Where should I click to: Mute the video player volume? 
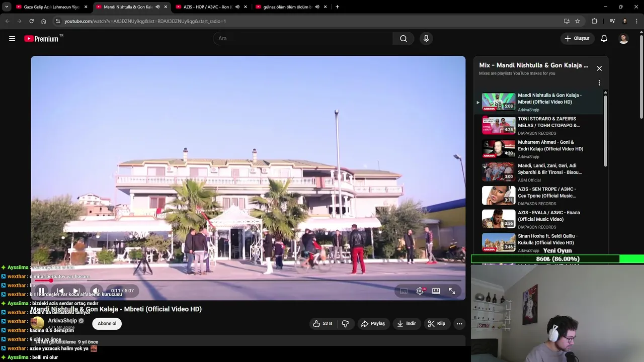(96, 291)
